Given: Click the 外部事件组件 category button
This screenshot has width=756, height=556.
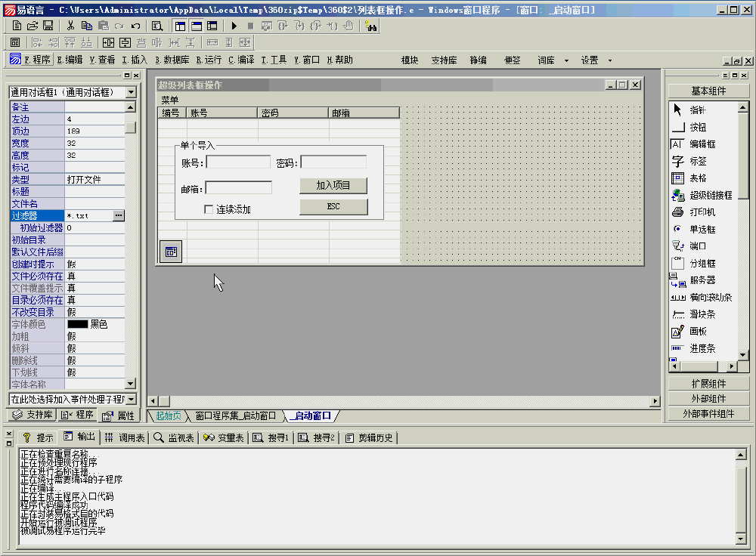Looking at the screenshot, I should [x=708, y=413].
